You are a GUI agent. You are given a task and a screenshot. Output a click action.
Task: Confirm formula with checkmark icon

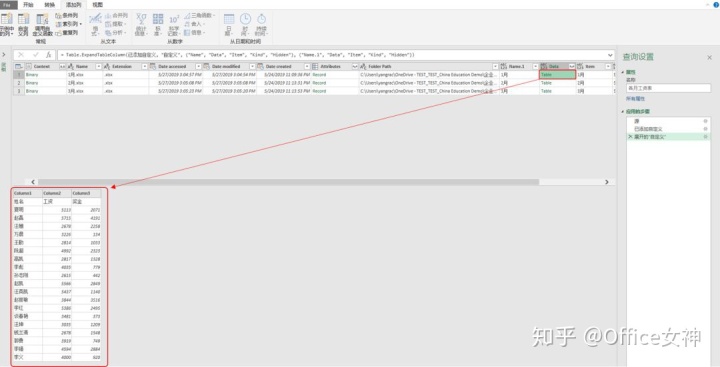35,55
